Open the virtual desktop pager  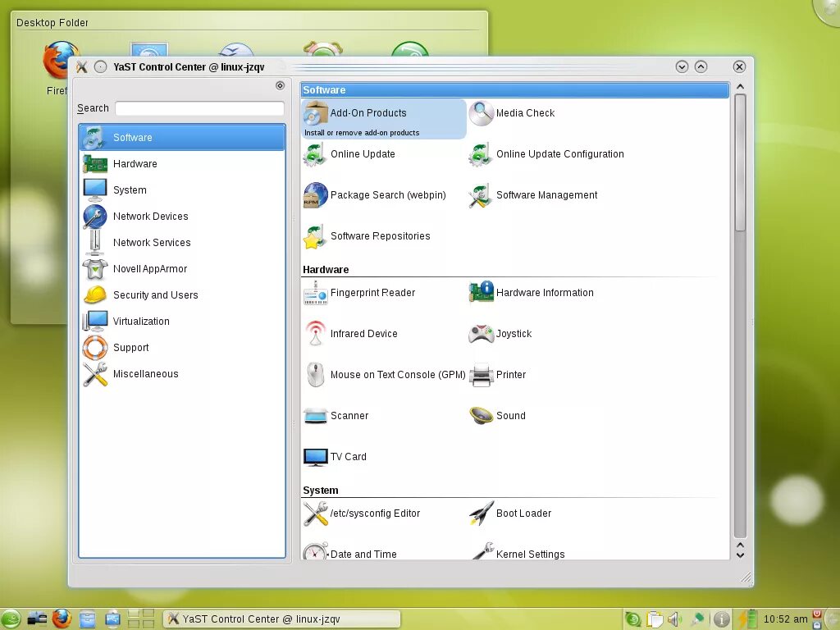[140, 619]
